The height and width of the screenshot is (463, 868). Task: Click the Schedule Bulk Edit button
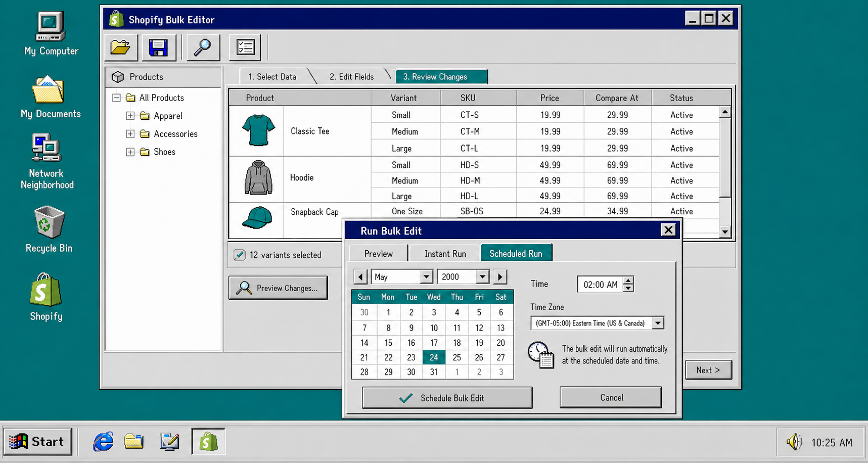click(x=447, y=398)
